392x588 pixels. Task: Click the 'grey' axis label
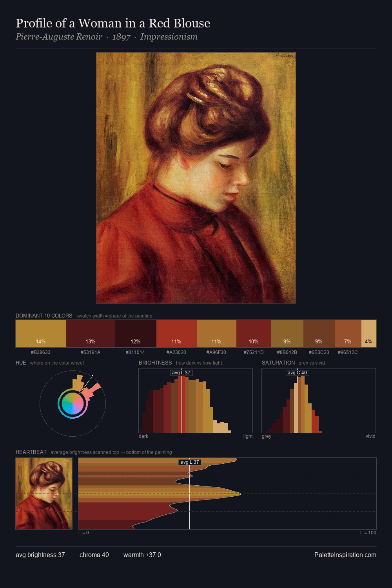click(x=267, y=436)
